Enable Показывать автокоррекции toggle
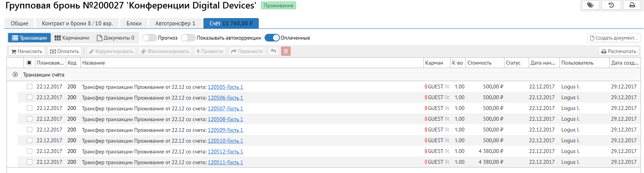Viewport: 644px width, 173px height. (x=188, y=38)
